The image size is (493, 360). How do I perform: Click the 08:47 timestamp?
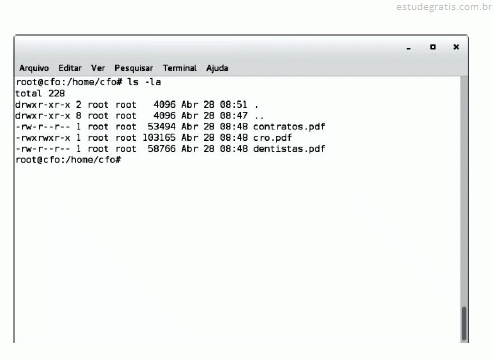point(233,116)
